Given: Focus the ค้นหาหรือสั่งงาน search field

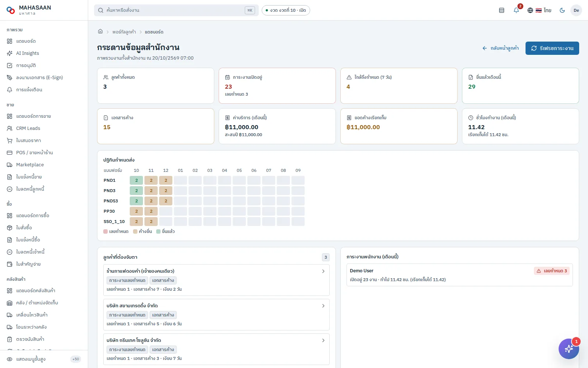Looking at the screenshot, I should (176, 10).
